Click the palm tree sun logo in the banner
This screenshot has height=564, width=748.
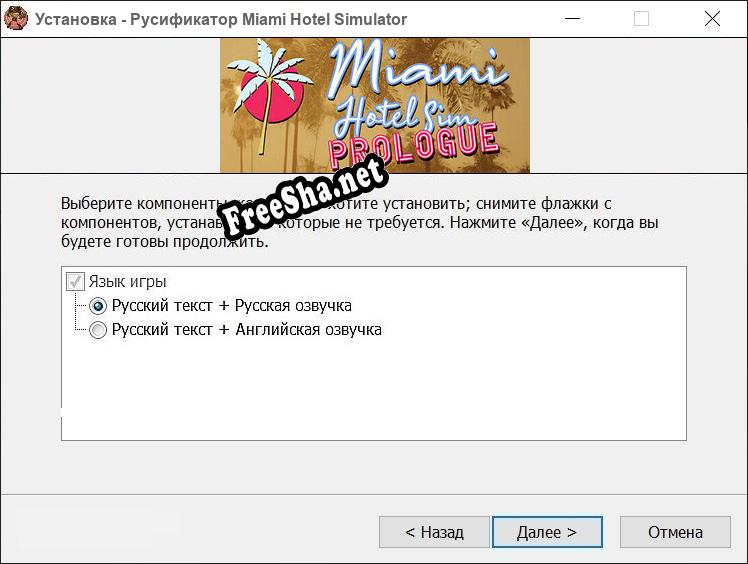(270, 95)
